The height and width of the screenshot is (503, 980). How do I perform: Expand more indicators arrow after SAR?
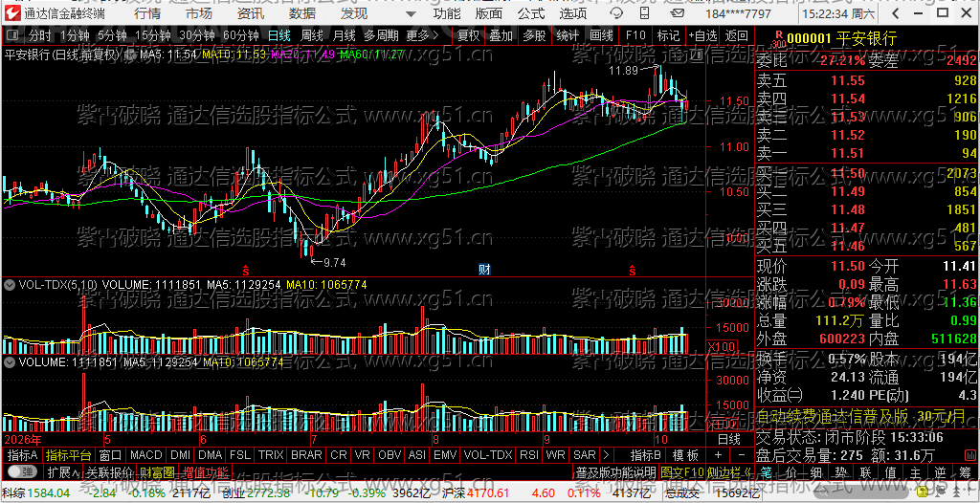coord(605,455)
